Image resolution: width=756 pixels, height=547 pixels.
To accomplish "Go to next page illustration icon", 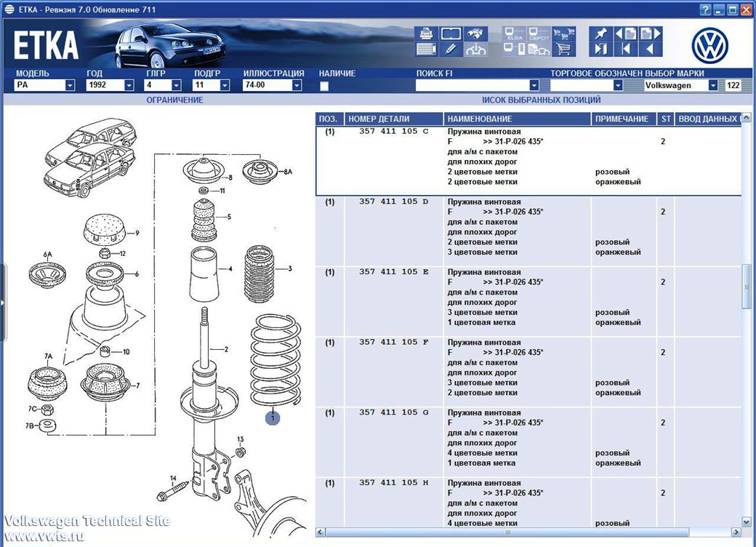I will 651,33.
